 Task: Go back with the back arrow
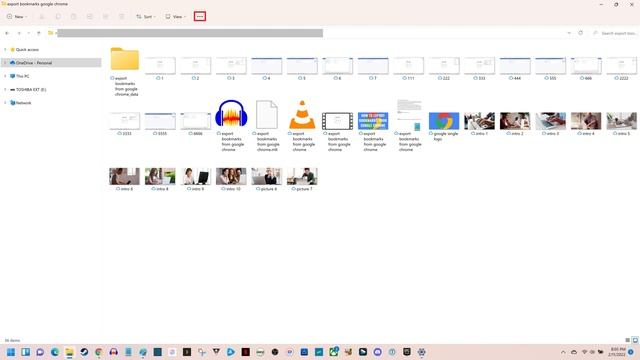[7, 33]
